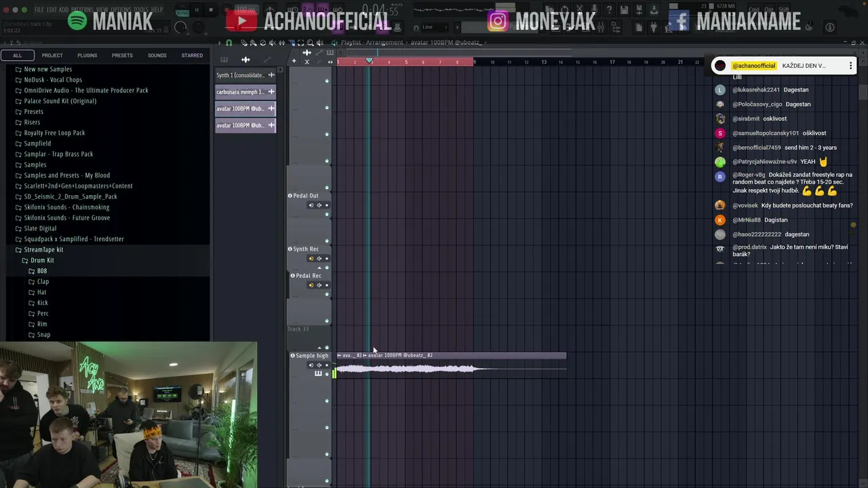Switch to the PRESETS browser tab

122,56
